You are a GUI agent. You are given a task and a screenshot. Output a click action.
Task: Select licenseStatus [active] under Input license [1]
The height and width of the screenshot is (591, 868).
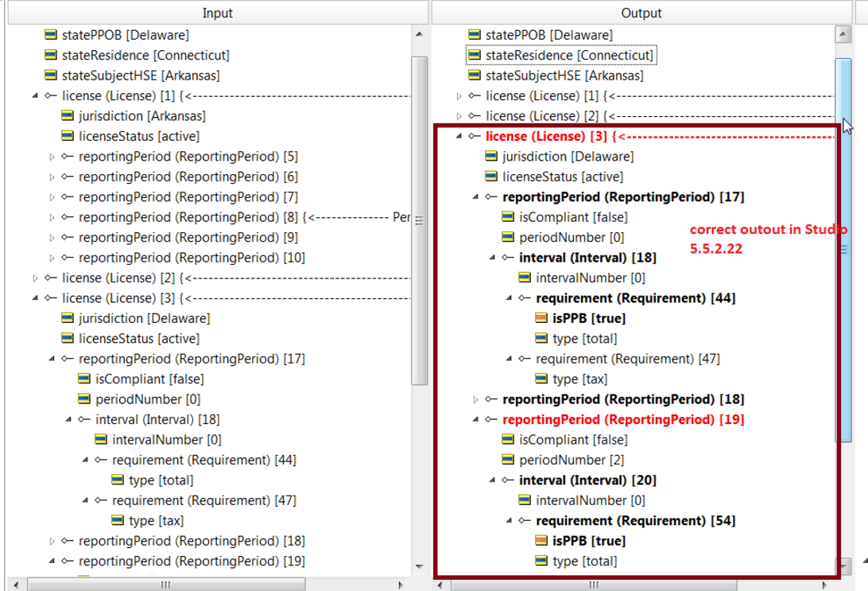[139, 136]
